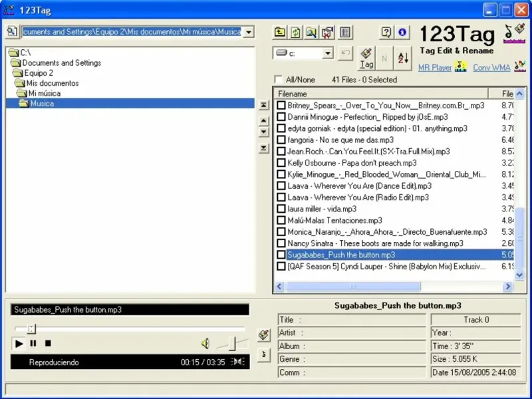
Task: Click the 123Tag title bar app icon
Action: click(x=9, y=9)
